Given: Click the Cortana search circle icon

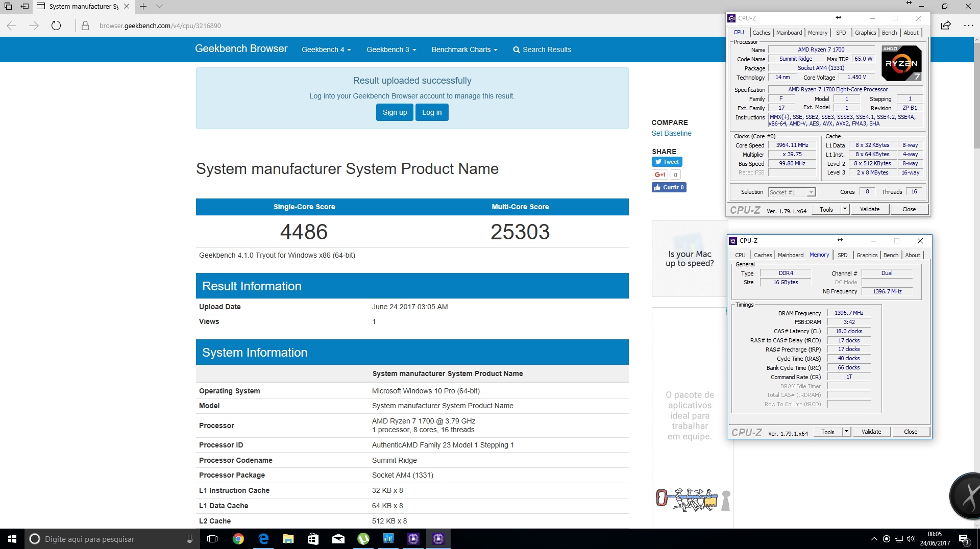Looking at the screenshot, I should (x=35, y=539).
